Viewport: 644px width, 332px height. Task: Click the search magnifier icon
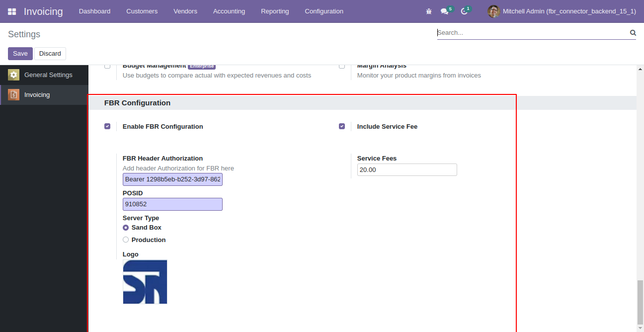click(633, 33)
